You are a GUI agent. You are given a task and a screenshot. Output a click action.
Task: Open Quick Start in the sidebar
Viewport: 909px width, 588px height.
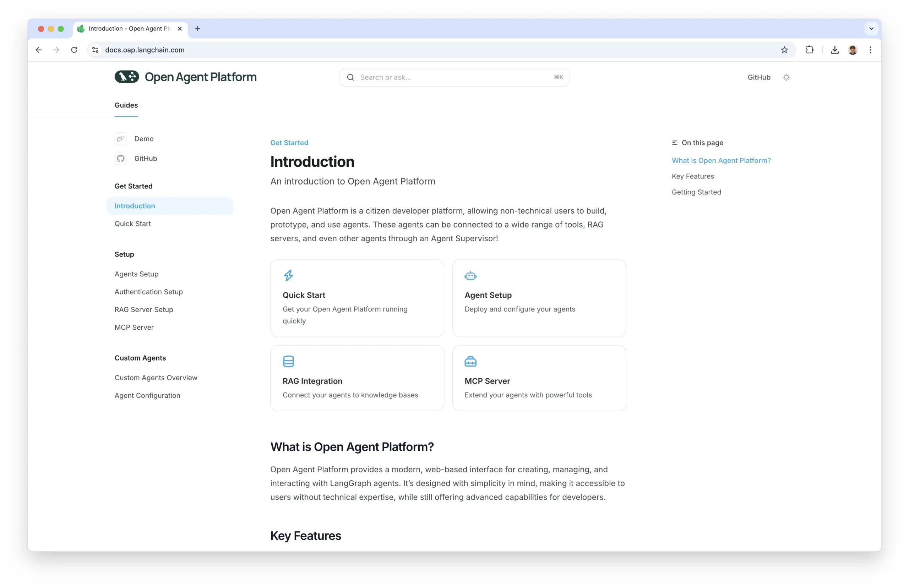[x=132, y=224]
